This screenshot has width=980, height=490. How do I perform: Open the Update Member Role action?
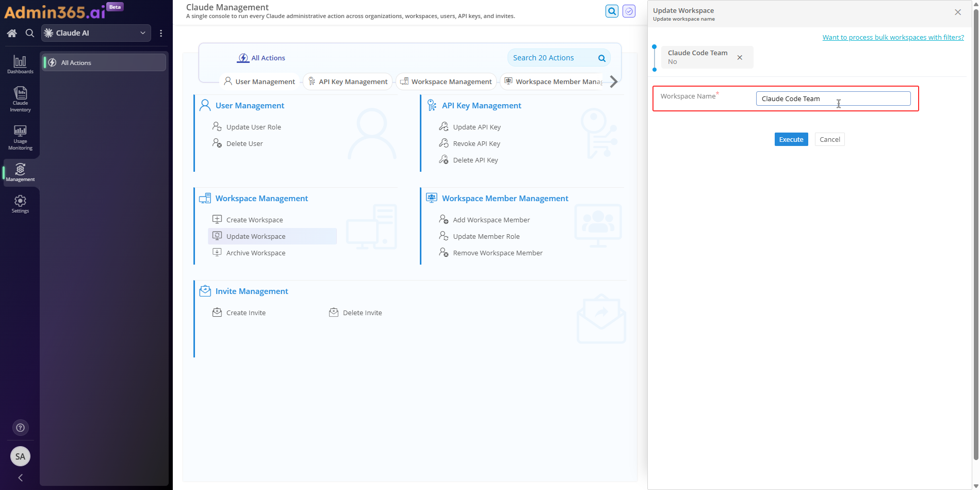click(x=486, y=236)
